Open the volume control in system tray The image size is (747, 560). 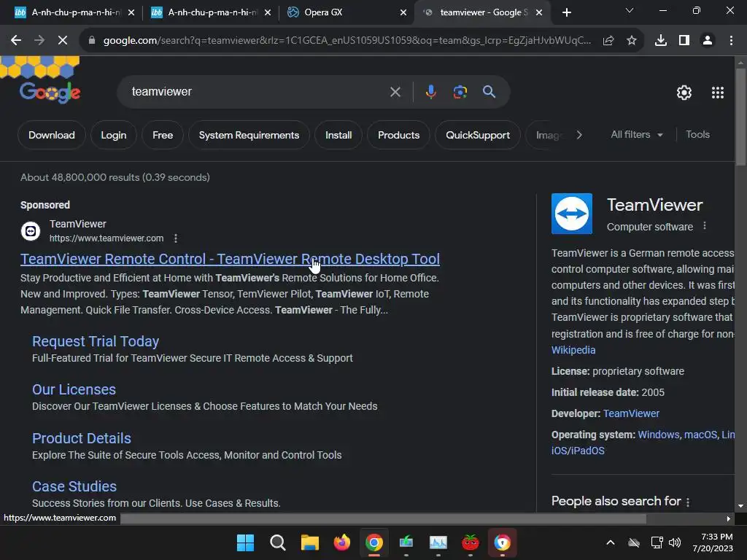(675, 542)
